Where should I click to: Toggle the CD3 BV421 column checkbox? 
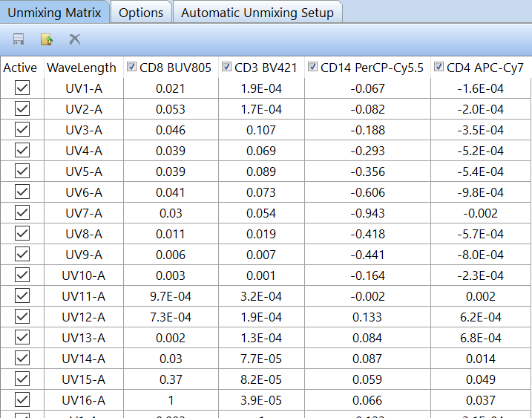pyautogui.click(x=226, y=67)
